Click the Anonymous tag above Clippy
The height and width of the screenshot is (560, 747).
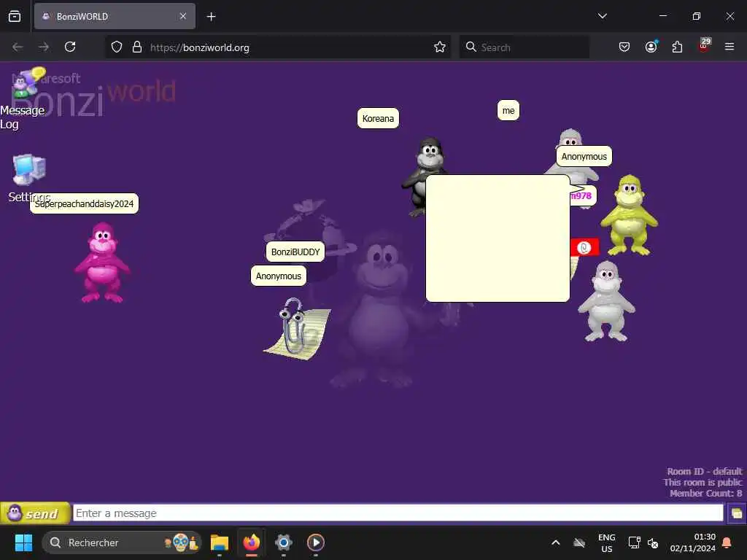click(x=279, y=276)
